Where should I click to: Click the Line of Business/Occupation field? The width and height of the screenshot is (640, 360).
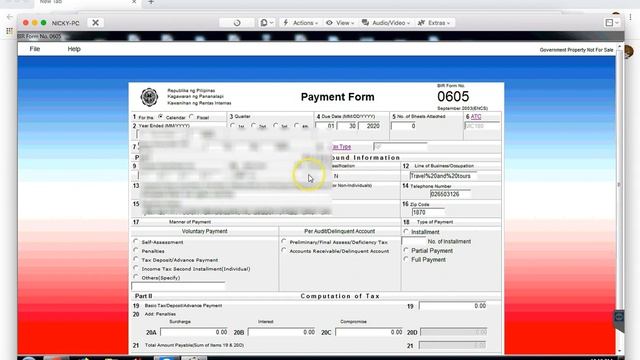pyautogui.click(x=442, y=176)
